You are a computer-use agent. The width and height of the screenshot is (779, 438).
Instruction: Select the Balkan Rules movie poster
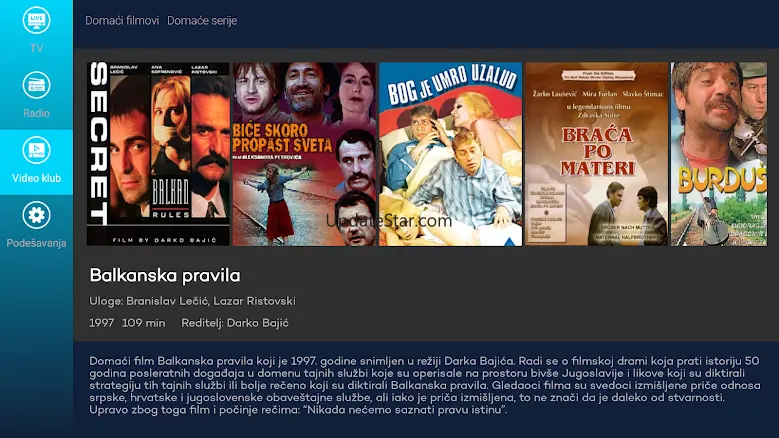point(158,154)
